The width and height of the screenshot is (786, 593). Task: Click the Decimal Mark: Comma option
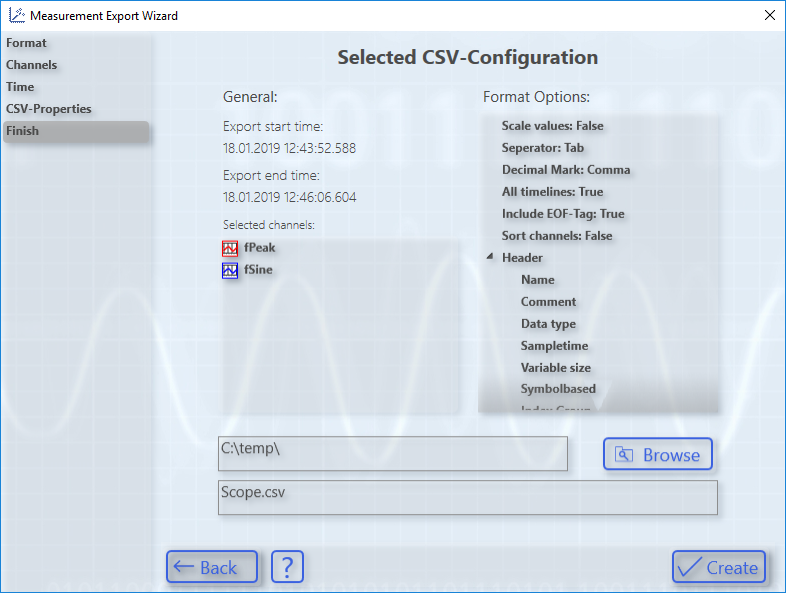pyautogui.click(x=566, y=170)
